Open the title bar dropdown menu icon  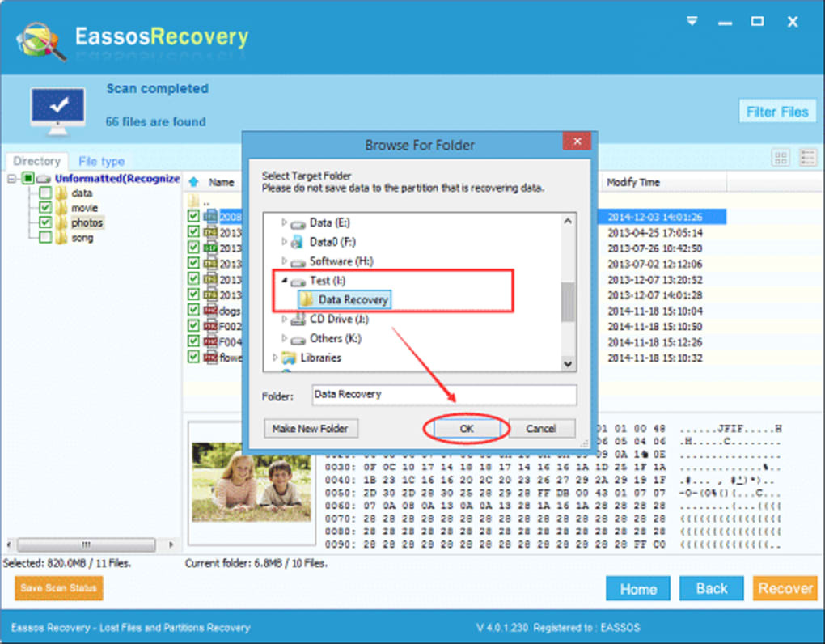(692, 21)
